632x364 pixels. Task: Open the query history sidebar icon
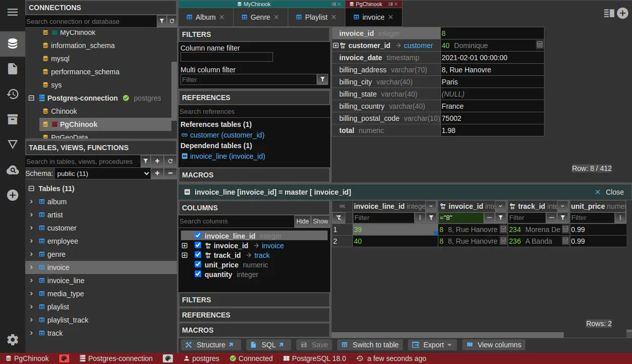click(13, 94)
